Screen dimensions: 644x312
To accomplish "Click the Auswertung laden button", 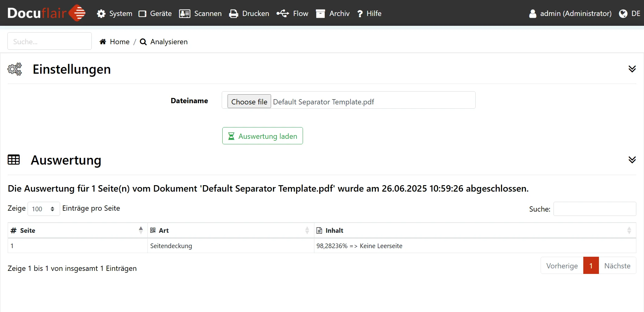I will pos(263,136).
